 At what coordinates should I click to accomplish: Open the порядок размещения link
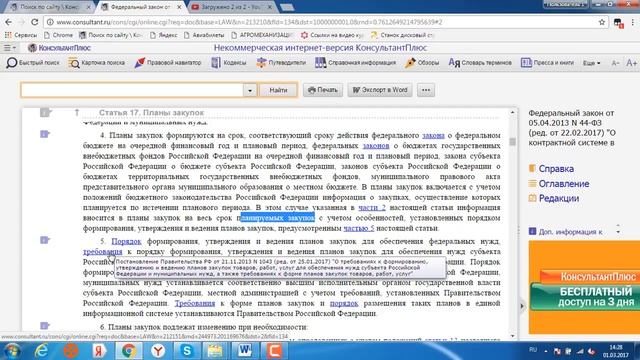(x=344, y=303)
